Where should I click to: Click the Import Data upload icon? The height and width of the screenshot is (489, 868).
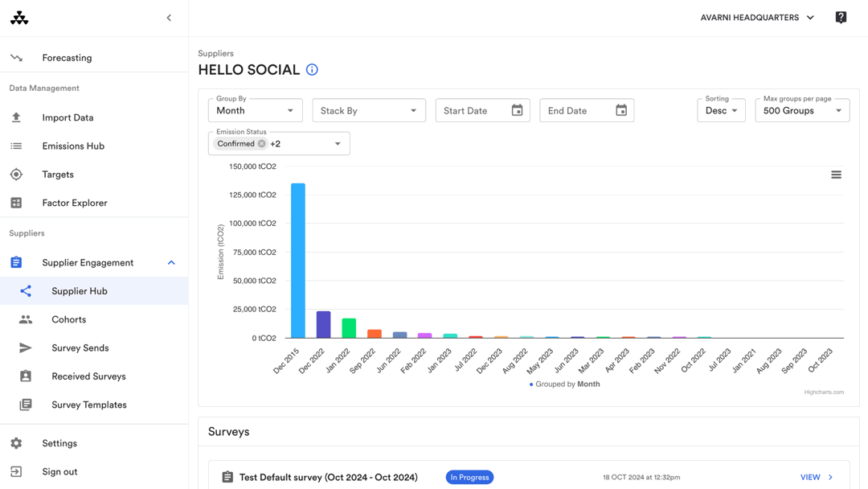coord(16,117)
